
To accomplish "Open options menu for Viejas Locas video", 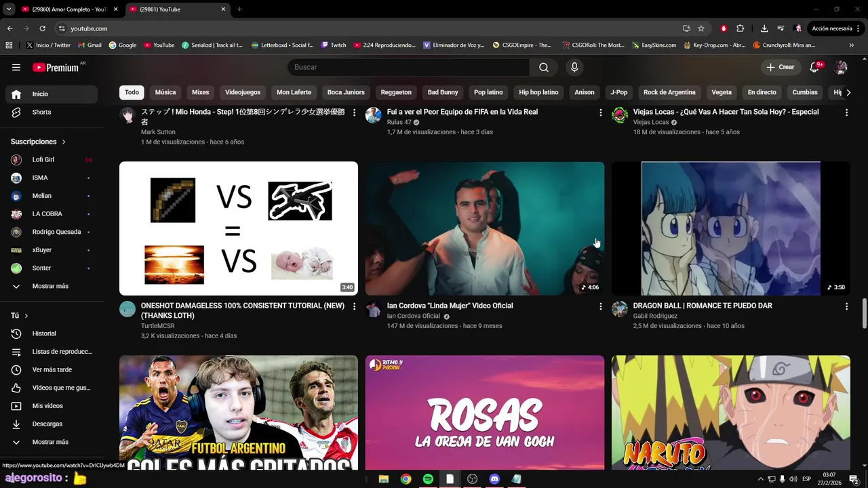I will (846, 113).
